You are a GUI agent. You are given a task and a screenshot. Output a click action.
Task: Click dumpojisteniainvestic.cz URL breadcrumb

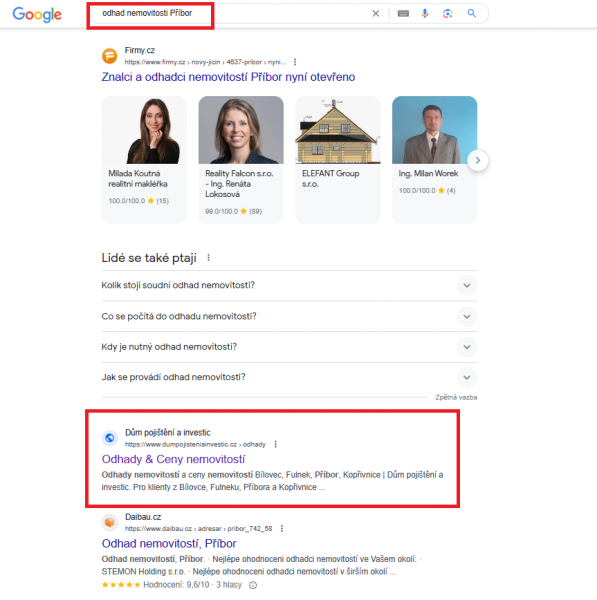coord(195,444)
